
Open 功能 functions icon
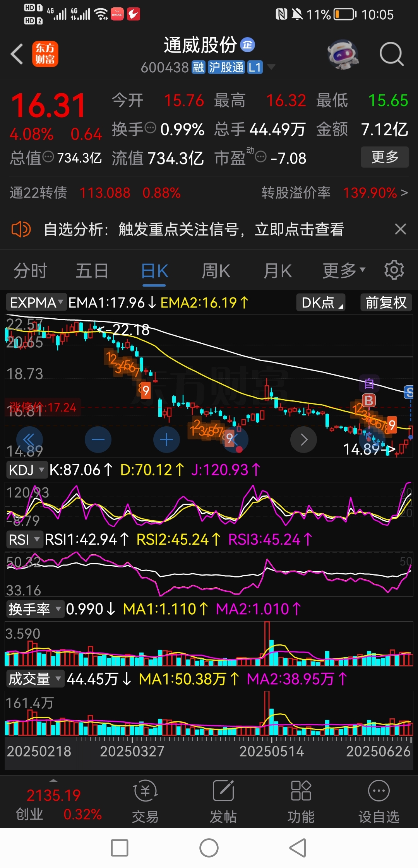click(301, 801)
